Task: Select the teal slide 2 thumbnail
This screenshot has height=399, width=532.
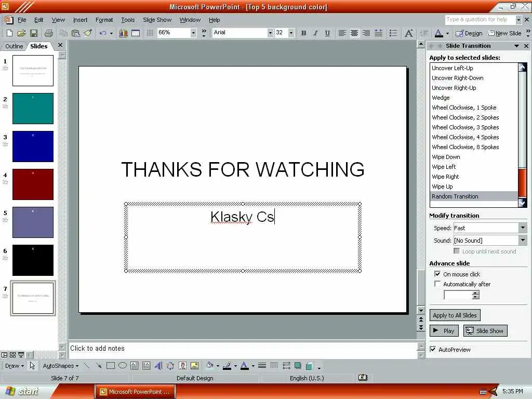Action: point(33,109)
